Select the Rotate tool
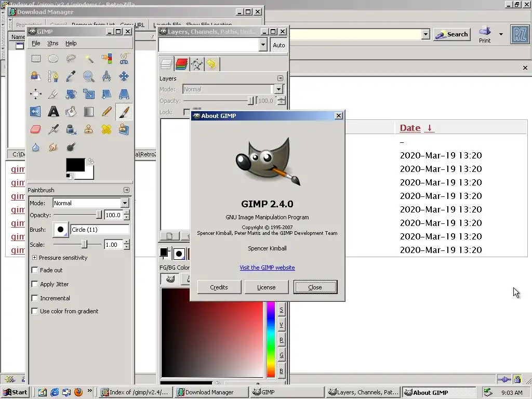This screenshot has height=399, width=532. [71, 94]
